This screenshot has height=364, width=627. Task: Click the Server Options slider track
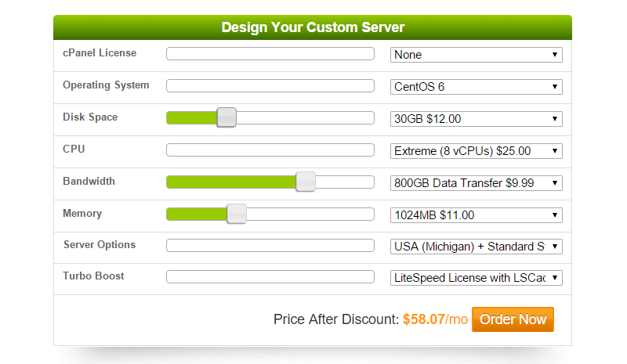(x=270, y=245)
